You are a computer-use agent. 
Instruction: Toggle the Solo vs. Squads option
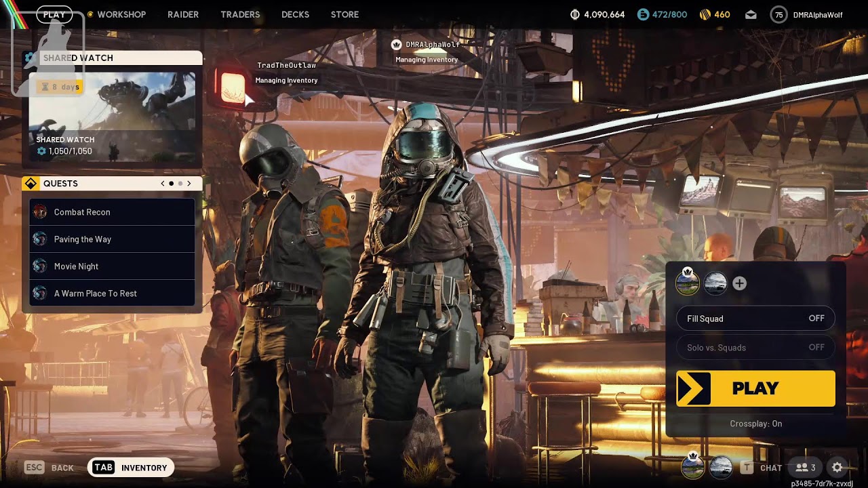pyautogui.click(x=755, y=348)
